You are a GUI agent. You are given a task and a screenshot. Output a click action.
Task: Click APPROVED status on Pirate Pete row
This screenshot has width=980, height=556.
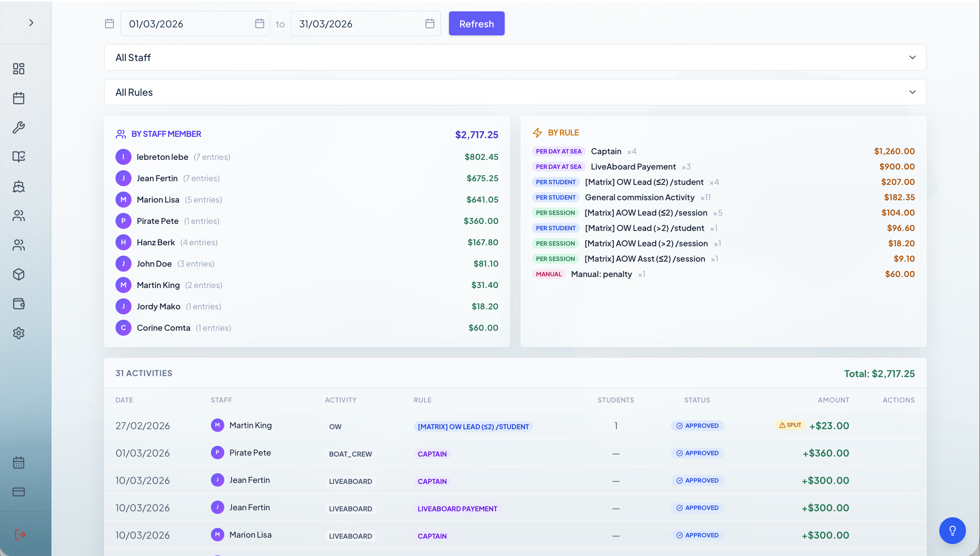697,453
